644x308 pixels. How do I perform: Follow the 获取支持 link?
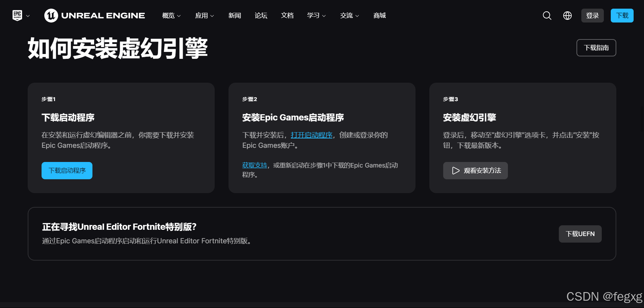(x=255, y=165)
